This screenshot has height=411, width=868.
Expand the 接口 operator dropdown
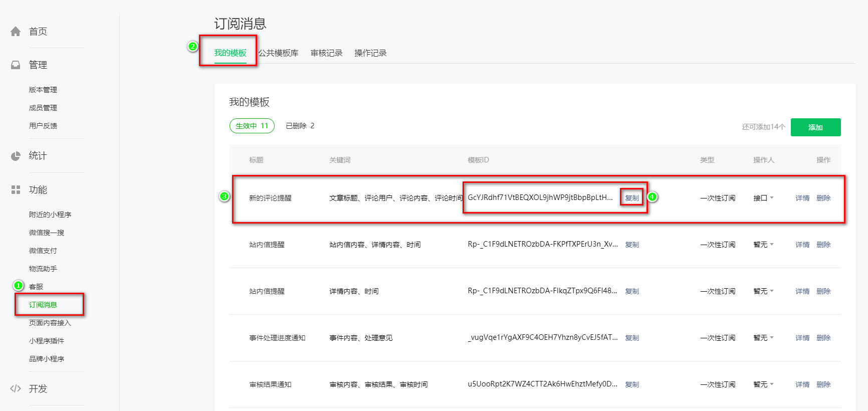(x=763, y=198)
